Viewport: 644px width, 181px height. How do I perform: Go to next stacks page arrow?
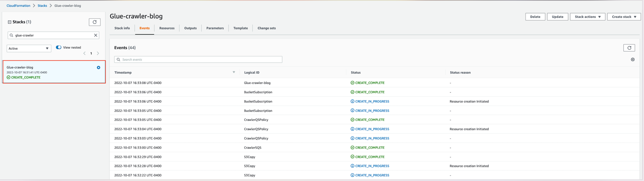(98, 54)
